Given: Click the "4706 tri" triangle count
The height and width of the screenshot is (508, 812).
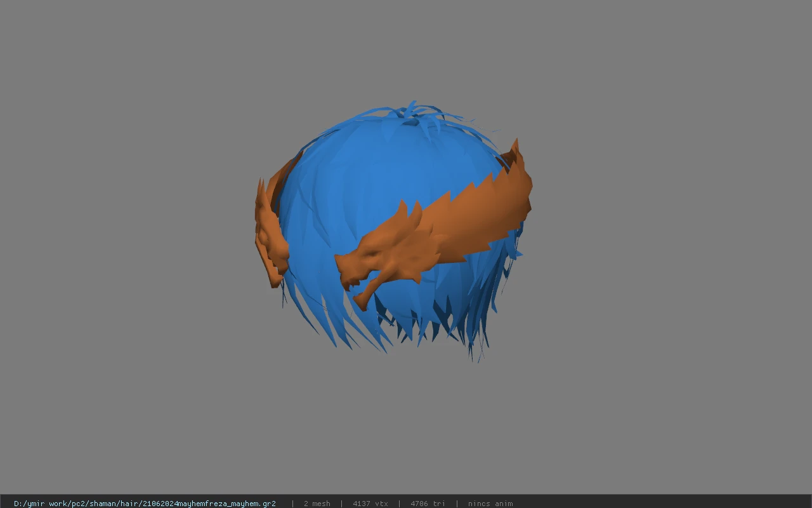Looking at the screenshot, I should point(428,504).
